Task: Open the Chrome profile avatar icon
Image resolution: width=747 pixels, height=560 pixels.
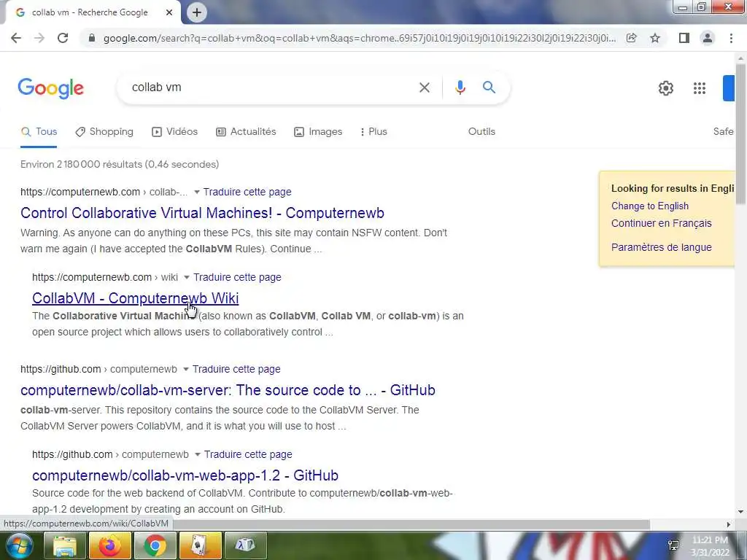Action: 708,38
